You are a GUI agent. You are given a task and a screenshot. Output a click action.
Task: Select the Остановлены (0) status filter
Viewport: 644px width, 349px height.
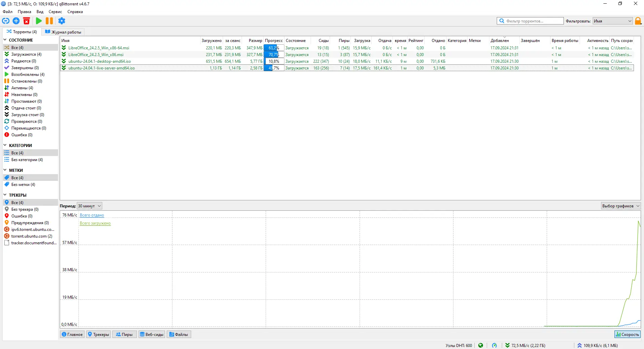click(31, 81)
